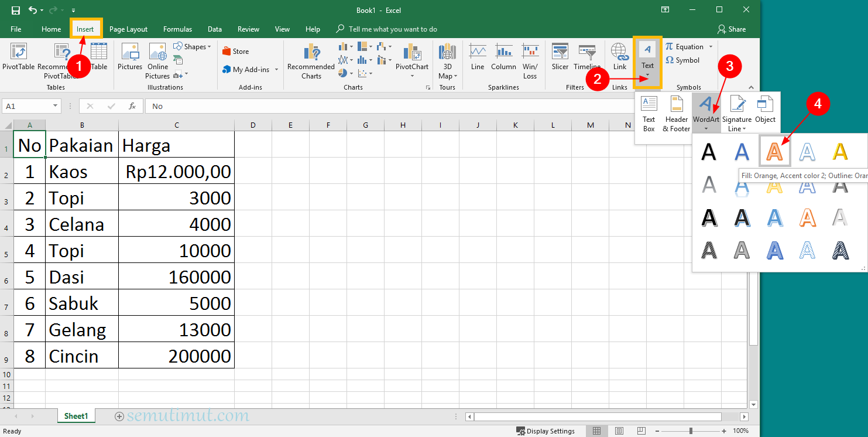868x437 pixels.
Task: Open the My Add-ins dropdown
Action: 276,70
